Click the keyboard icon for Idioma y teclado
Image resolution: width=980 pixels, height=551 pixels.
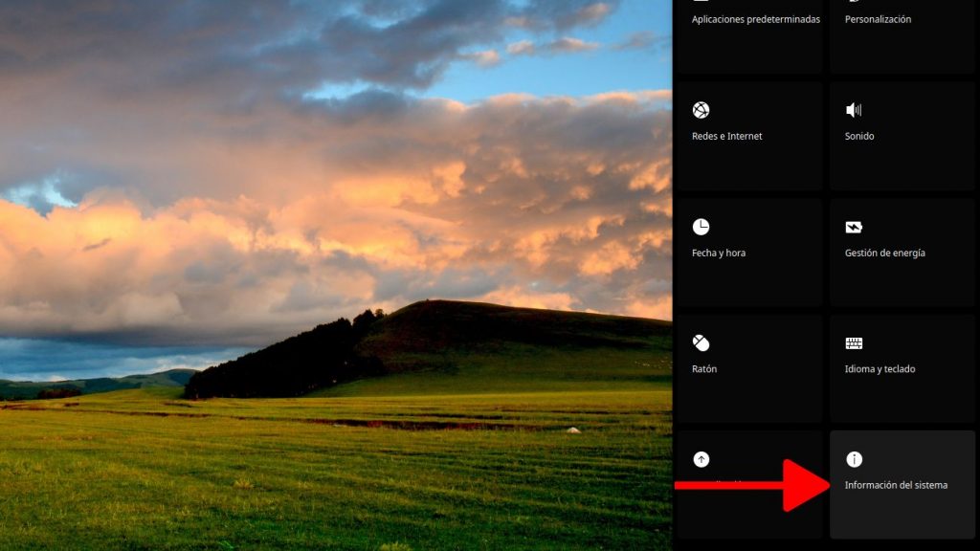854,342
